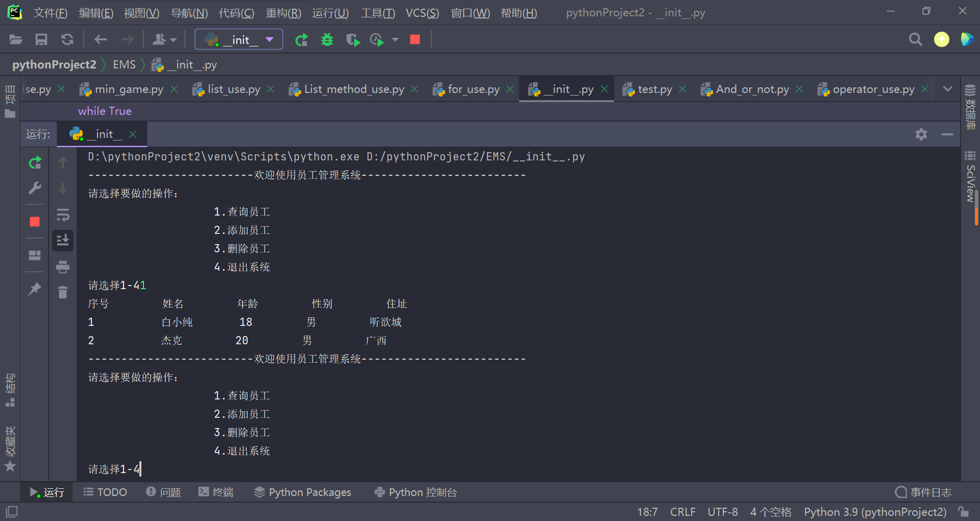Open the 编辑(E) menu
The width and height of the screenshot is (980, 521).
[x=96, y=13]
